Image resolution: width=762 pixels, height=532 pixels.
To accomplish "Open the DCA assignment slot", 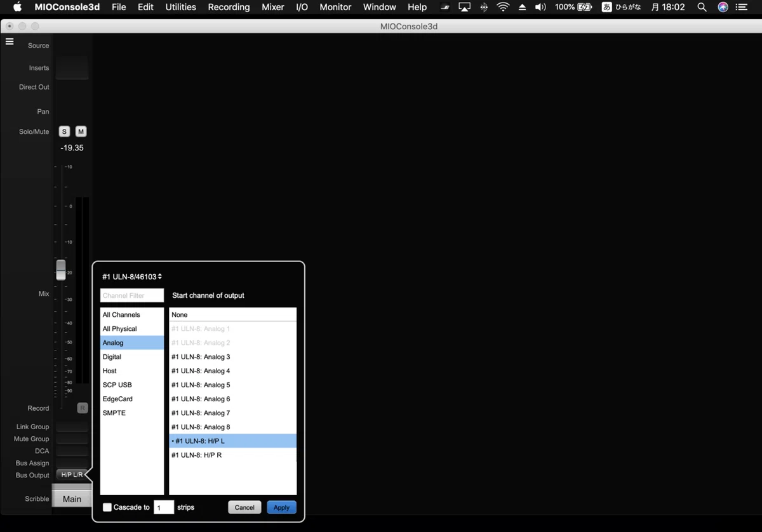I will pyautogui.click(x=72, y=451).
